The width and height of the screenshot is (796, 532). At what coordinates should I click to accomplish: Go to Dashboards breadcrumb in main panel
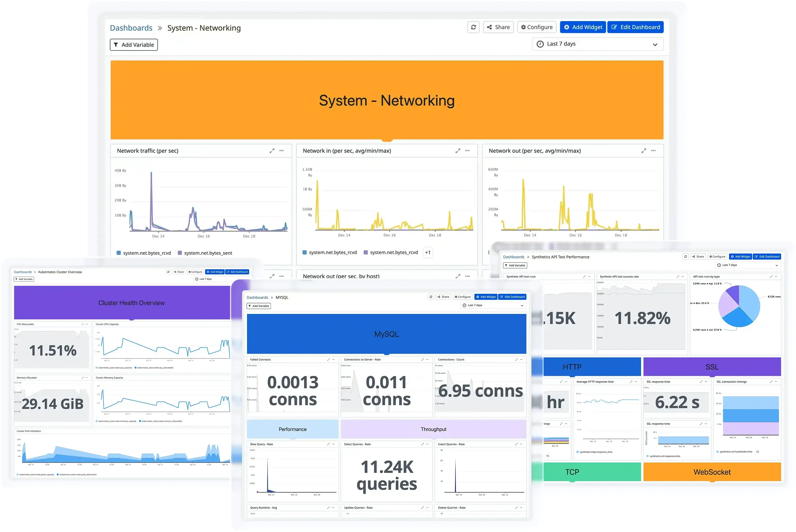(x=131, y=28)
